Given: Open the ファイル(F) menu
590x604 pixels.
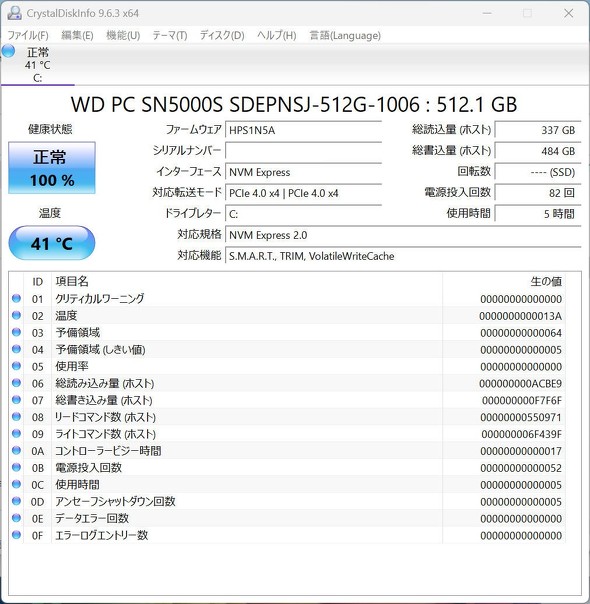Looking at the screenshot, I should tap(28, 35).
